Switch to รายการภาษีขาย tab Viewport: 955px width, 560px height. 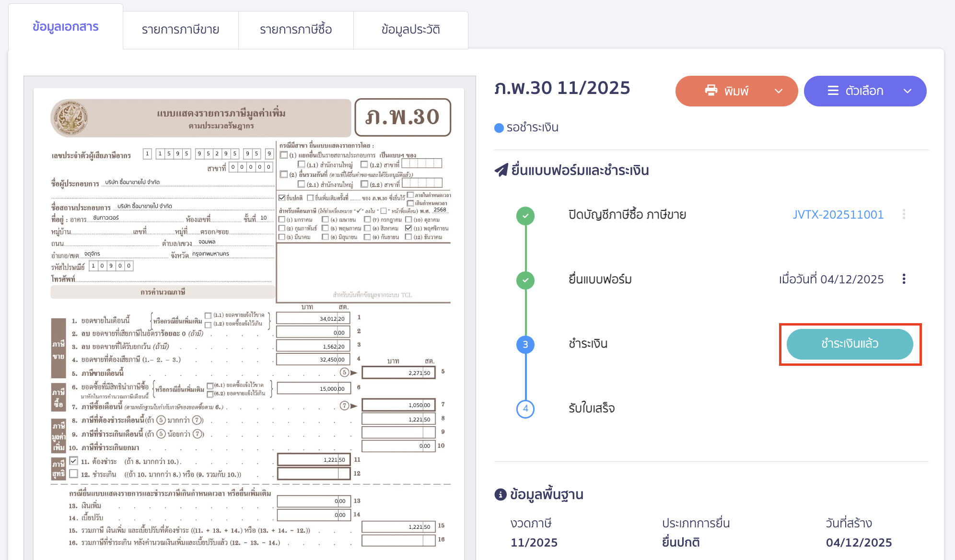180,30
